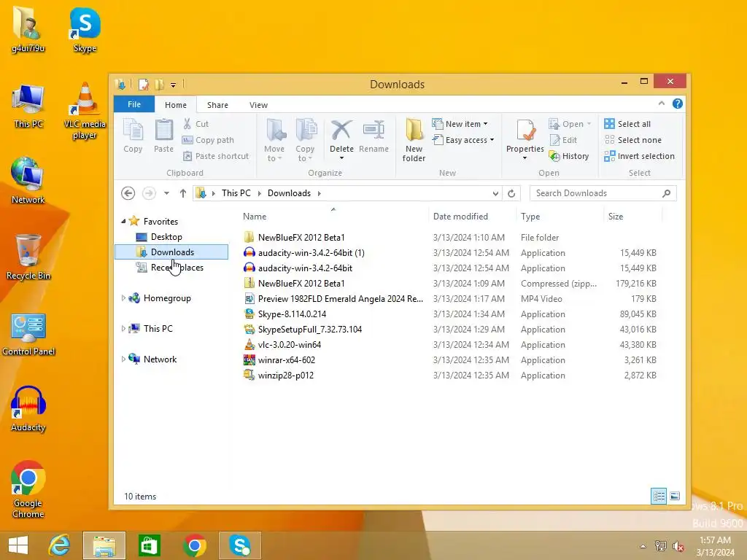This screenshot has width=747, height=560.
Task: Collapse the Favorites tree node
Action: (123, 221)
